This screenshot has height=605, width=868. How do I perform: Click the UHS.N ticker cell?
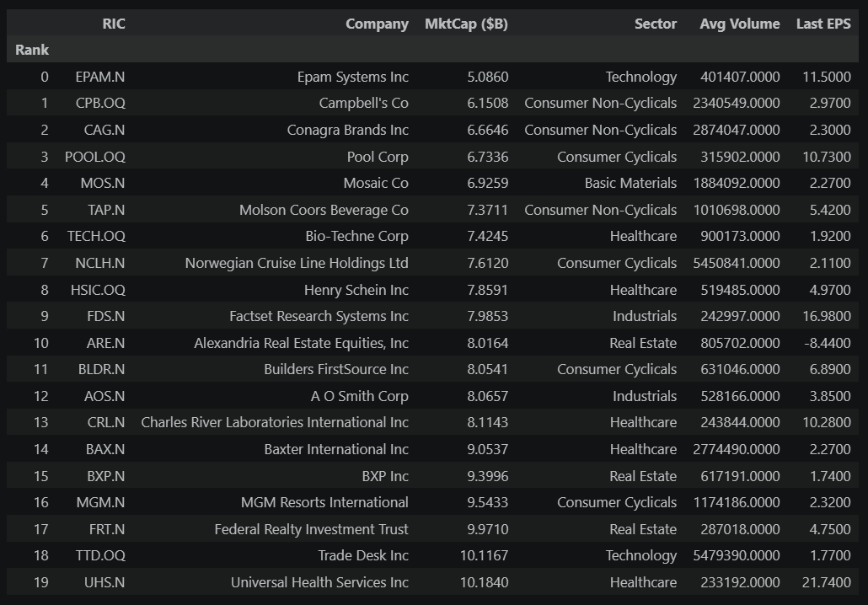[x=104, y=582]
